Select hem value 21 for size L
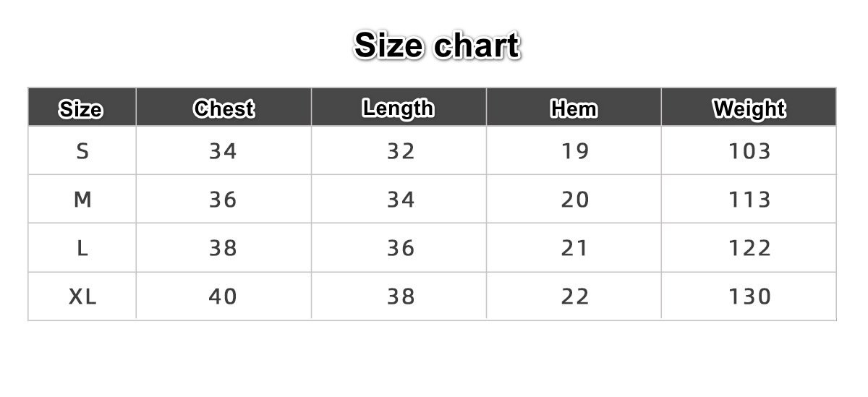 (x=575, y=248)
